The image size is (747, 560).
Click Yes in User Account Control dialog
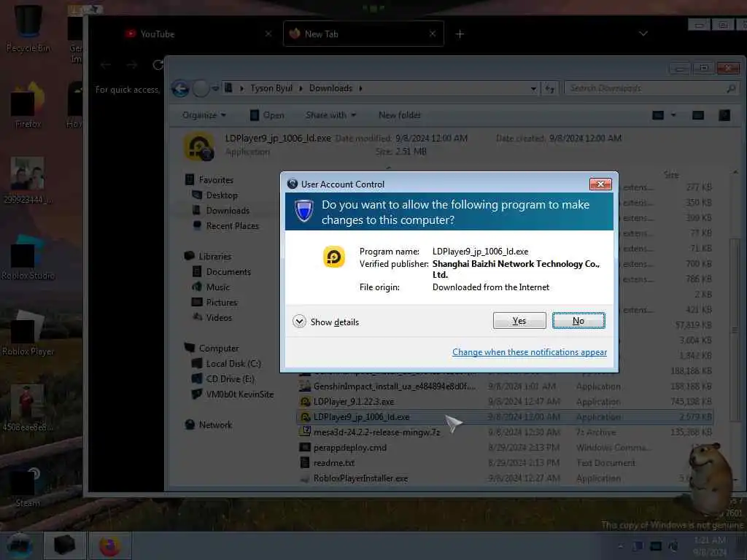519,321
